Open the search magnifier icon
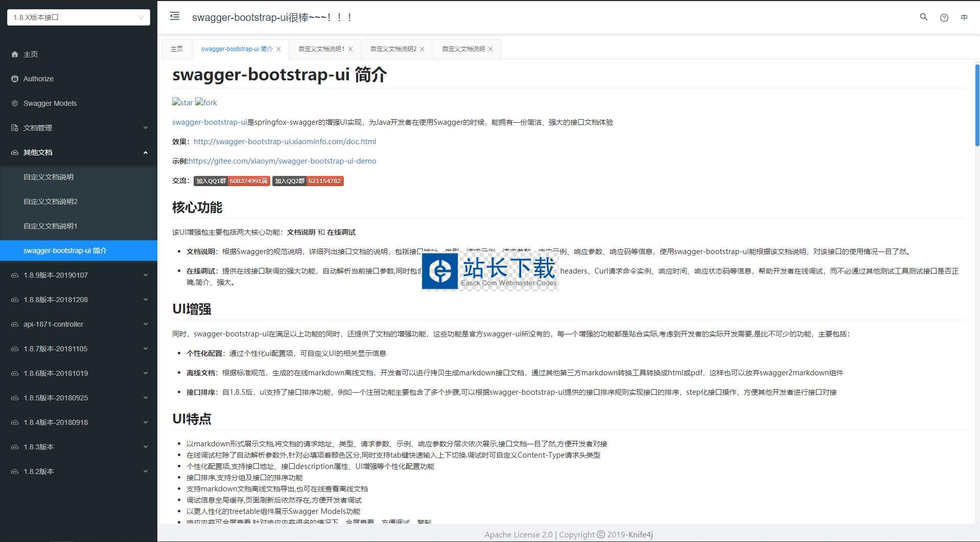The height and width of the screenshot is (542, 980). coord(923,17)
